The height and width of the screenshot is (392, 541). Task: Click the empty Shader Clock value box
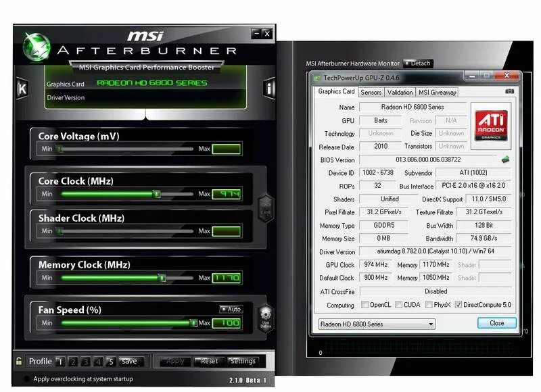point(227,231)
